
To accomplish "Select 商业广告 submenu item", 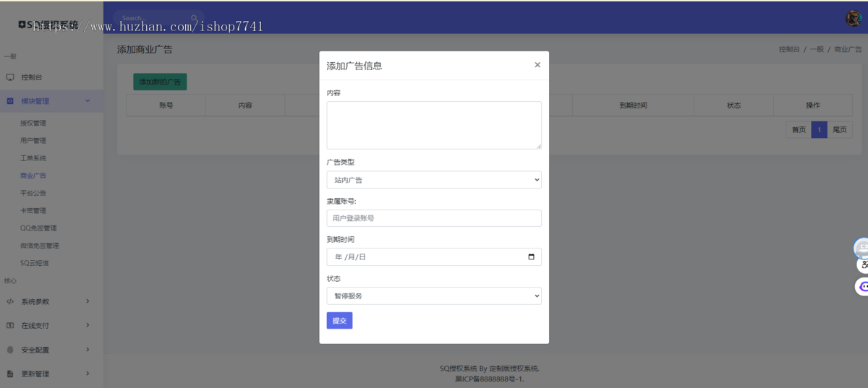I will (x=33, y=176).
